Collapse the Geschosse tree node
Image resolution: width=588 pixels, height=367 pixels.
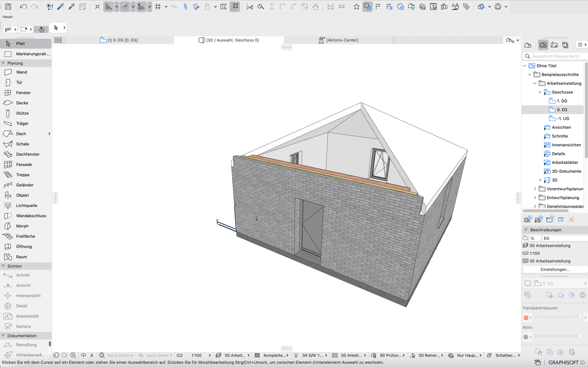click(x=540, y=92)
